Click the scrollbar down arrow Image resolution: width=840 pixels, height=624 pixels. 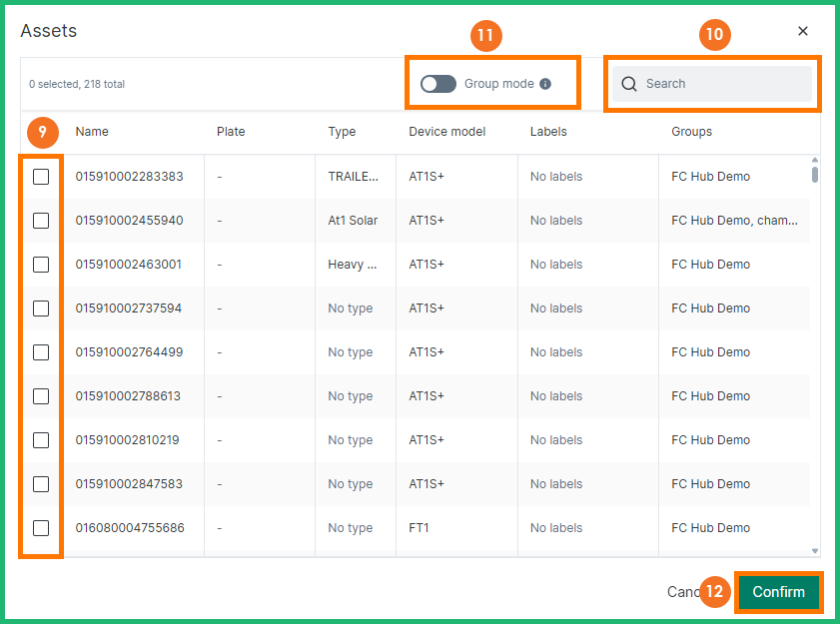tap(815, 550)
